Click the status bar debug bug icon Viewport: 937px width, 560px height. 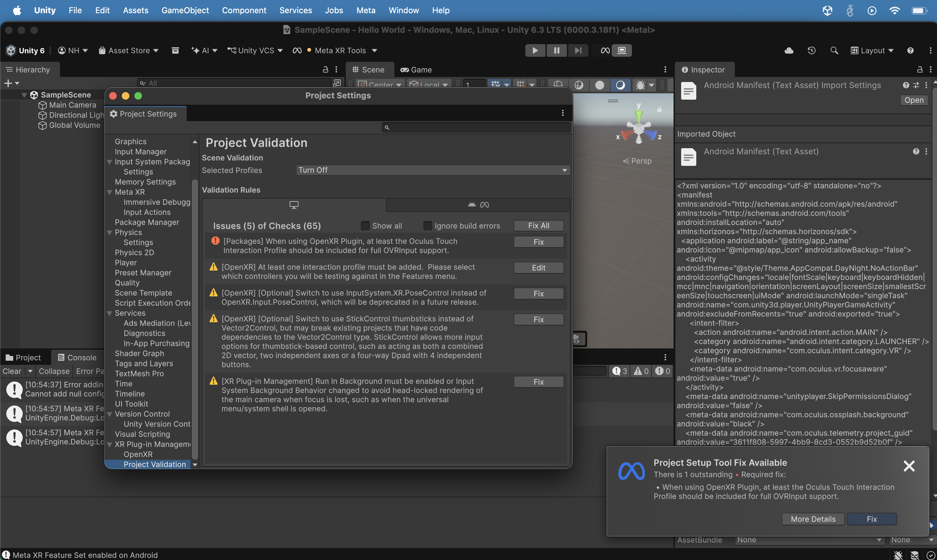pyautogui.click(x=898, y=555)
